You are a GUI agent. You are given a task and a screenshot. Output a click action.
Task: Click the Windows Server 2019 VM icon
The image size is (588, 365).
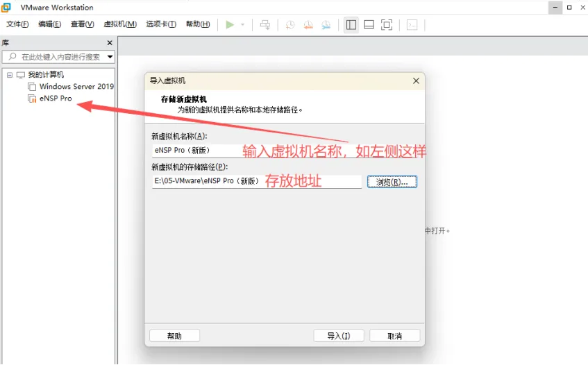pos(32,87)
